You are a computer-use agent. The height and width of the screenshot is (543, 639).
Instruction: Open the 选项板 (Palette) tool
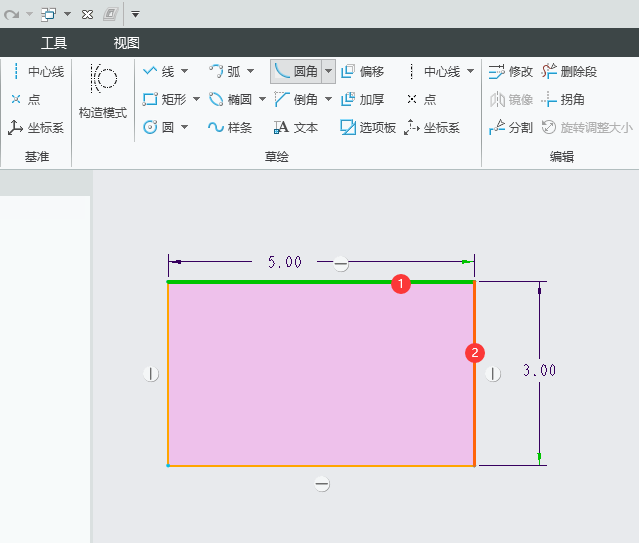click(368, 127)
